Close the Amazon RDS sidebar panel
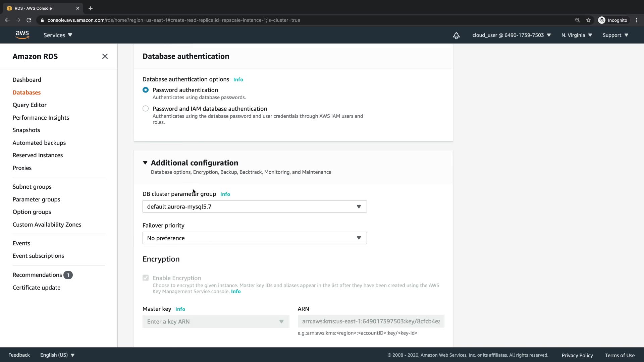 pos(105,56)
